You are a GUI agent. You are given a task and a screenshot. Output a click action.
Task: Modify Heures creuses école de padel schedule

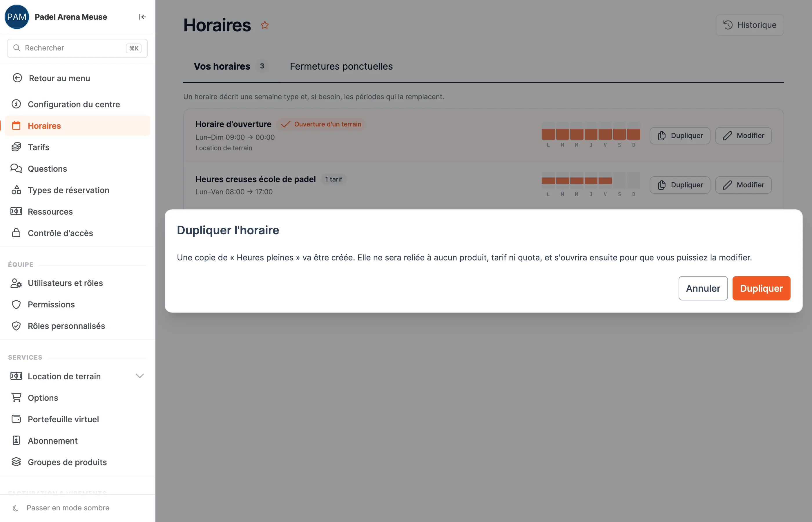pyautogui.click(x=744, y=185)
